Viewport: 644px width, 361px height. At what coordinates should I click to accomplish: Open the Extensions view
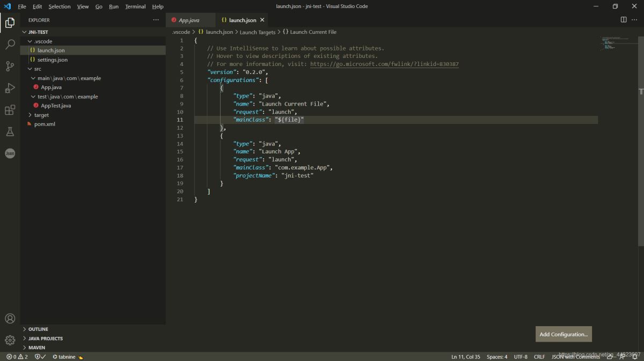point(10,110)
